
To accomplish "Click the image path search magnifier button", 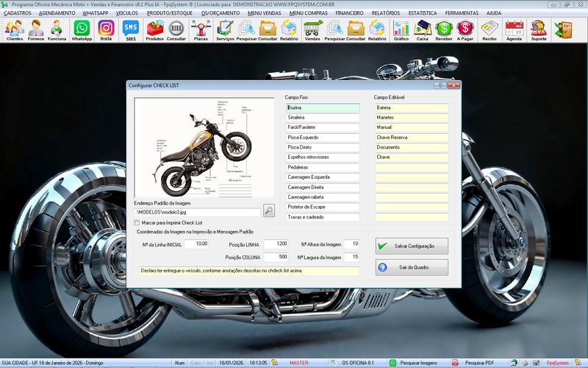I will [269, 211].
